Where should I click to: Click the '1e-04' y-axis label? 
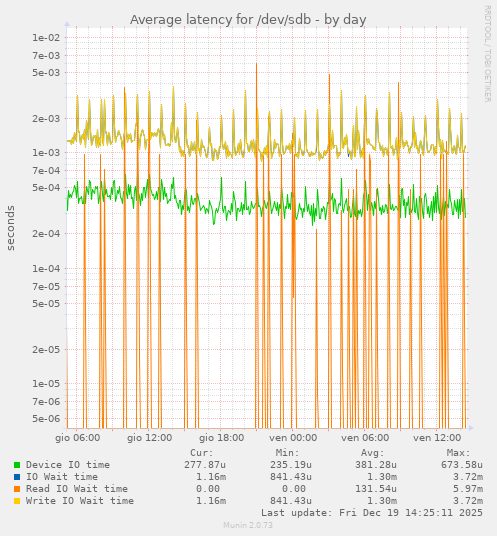click(46, 269)
